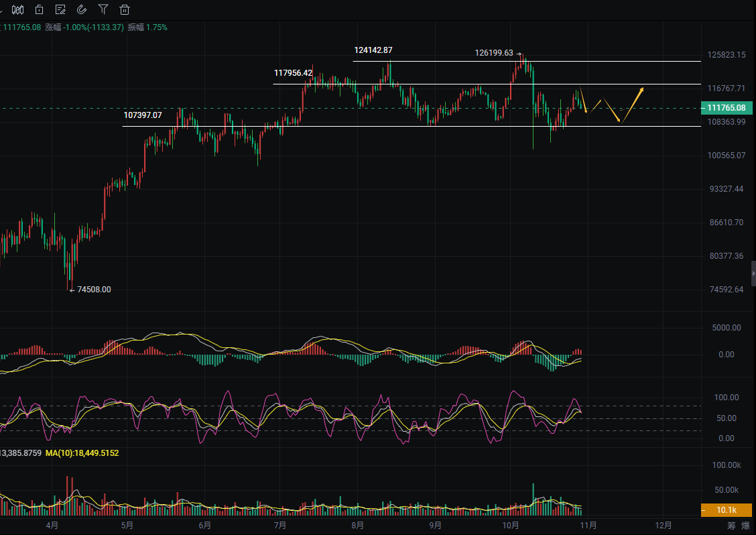Click the 筹 chip distribution button

(731, 526)
